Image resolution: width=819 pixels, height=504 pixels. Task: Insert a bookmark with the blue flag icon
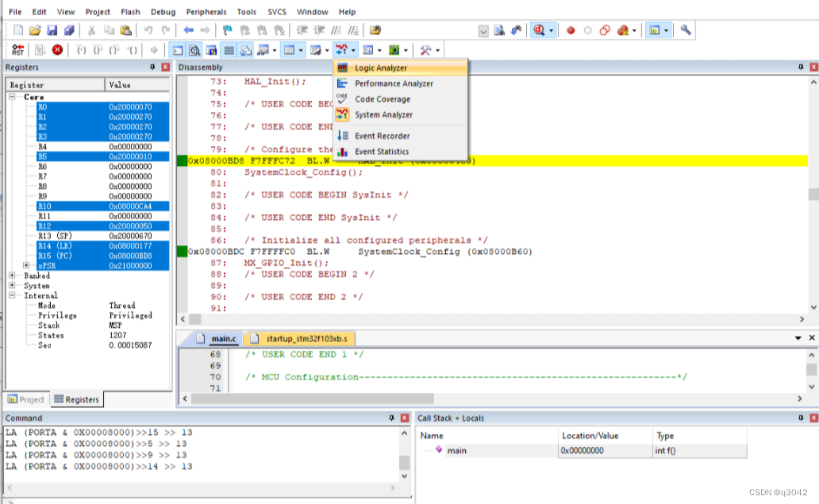(227, 30)
